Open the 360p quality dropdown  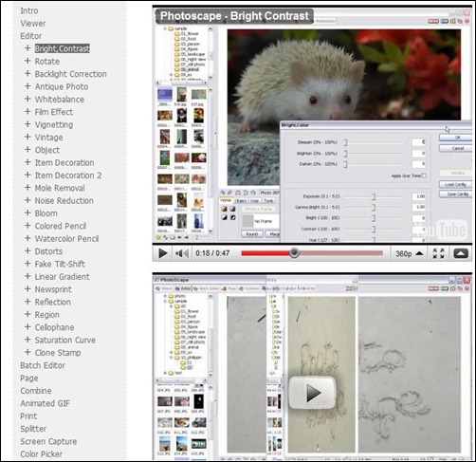point(409,253)
